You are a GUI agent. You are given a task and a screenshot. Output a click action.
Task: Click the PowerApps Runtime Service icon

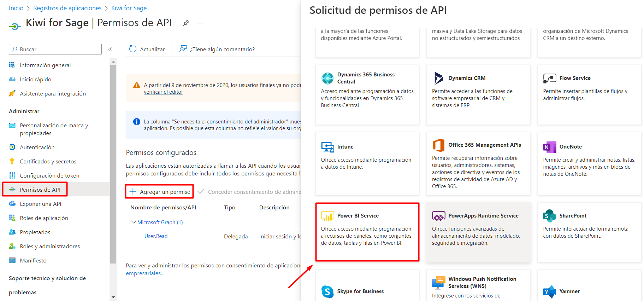pyautogui.click(x=438, y=216)
